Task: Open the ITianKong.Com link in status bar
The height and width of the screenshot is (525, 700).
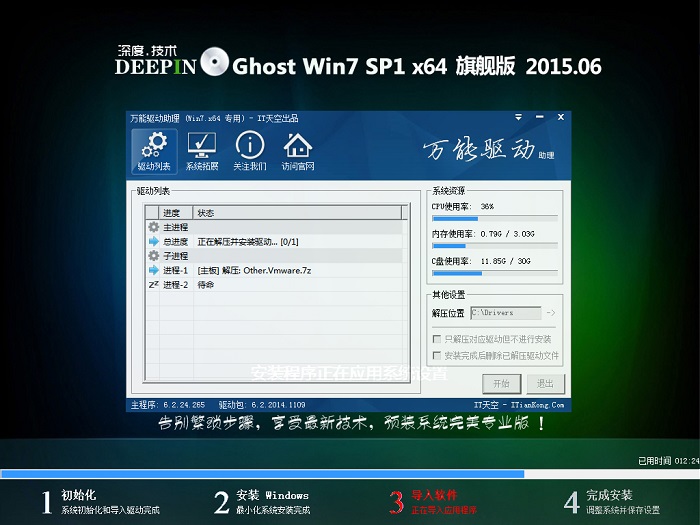Action: pyautogui.click(x=538, y=405)
